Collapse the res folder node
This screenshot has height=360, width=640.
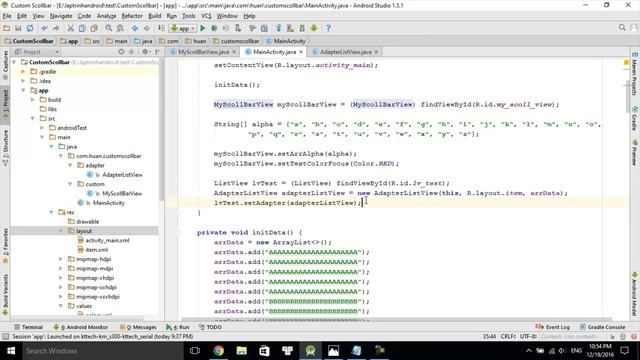51,212
